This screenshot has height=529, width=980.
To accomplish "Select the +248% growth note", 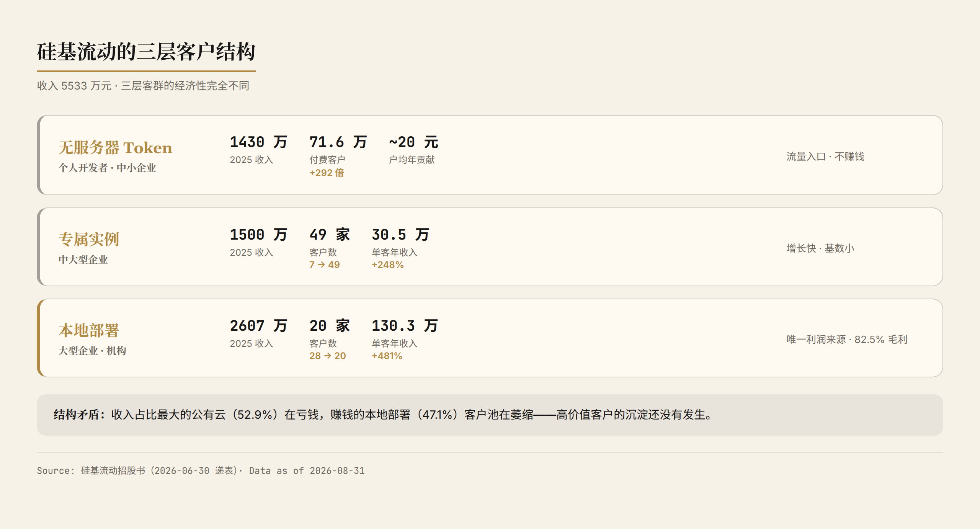I will click(387, 264).
